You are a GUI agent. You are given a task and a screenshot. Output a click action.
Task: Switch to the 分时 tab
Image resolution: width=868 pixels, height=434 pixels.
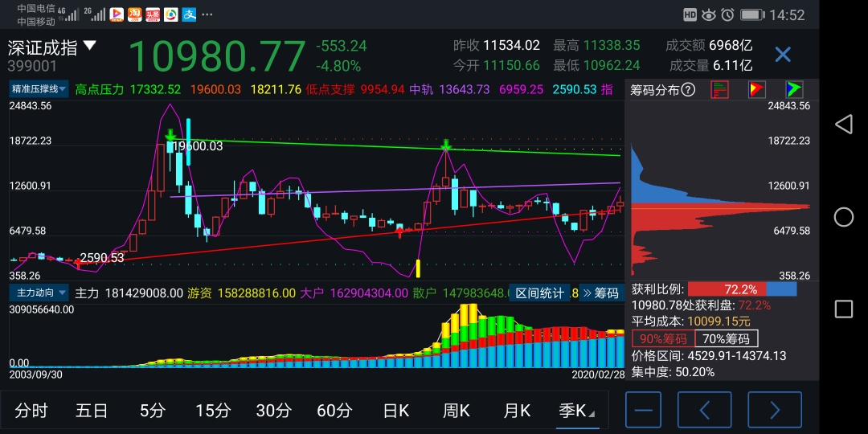31,411
